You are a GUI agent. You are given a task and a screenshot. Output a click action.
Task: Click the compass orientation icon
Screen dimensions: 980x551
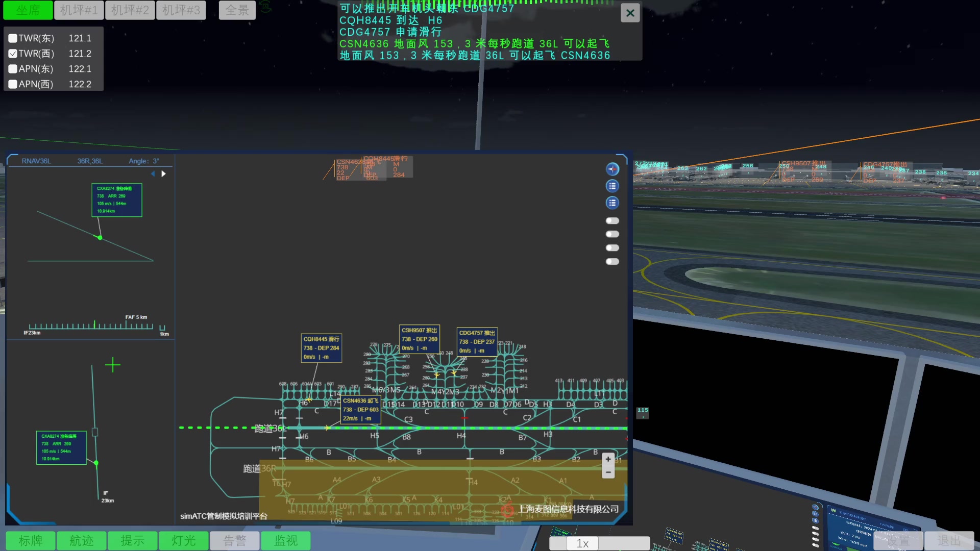[612, 169]
